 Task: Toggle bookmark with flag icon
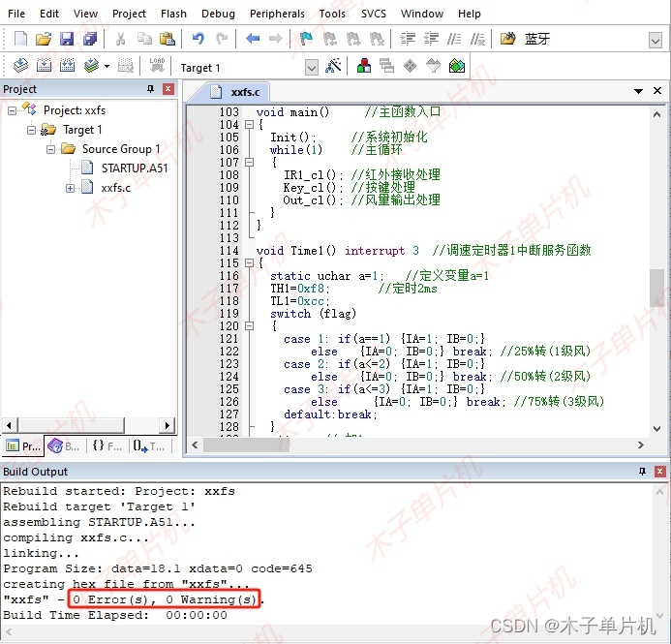coord(306,39)
